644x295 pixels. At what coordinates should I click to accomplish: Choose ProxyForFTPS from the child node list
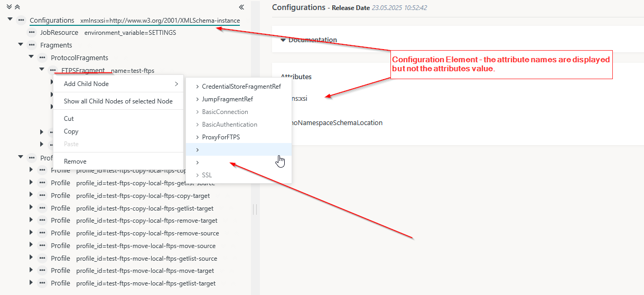pyautogui.click(x=221, y=137)
